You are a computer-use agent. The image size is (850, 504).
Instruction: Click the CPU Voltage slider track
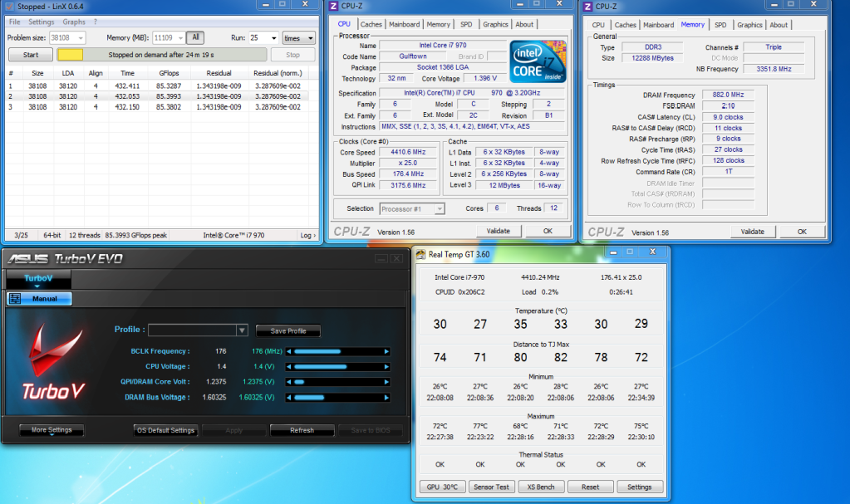pos(337,367)
